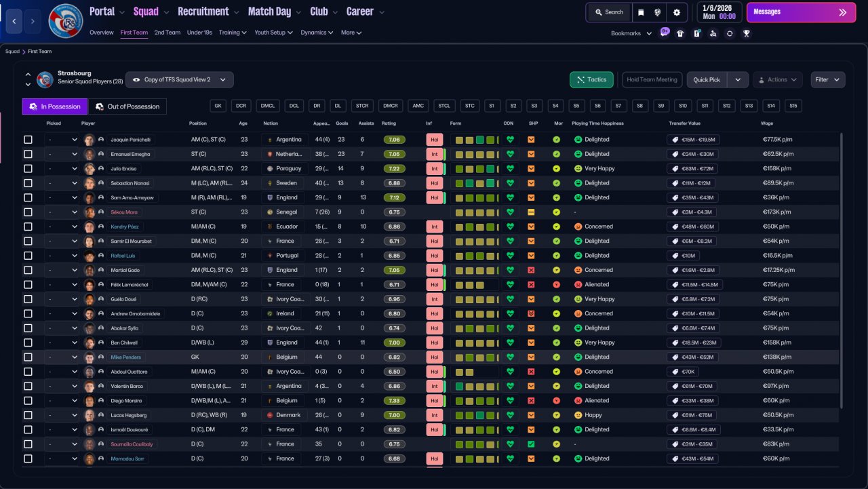
Task: Click Ben Chilwell's Very Happy face icon
Action: point(578,343)
